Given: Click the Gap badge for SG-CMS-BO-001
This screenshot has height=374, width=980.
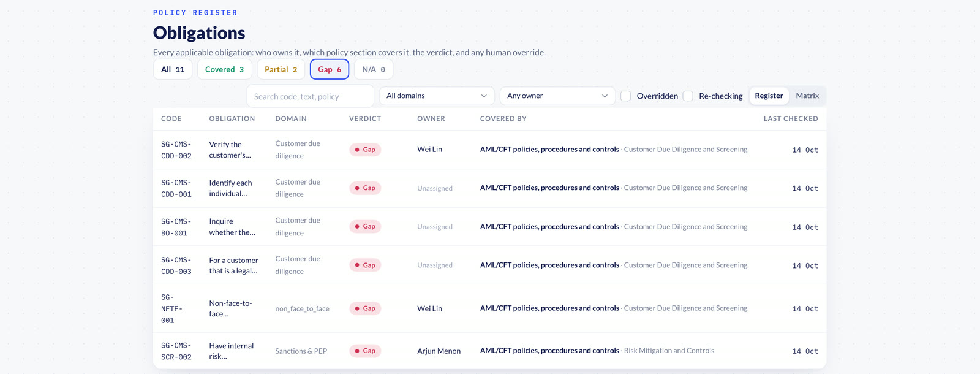Looking at the screenshot, I should click(365, 227).
